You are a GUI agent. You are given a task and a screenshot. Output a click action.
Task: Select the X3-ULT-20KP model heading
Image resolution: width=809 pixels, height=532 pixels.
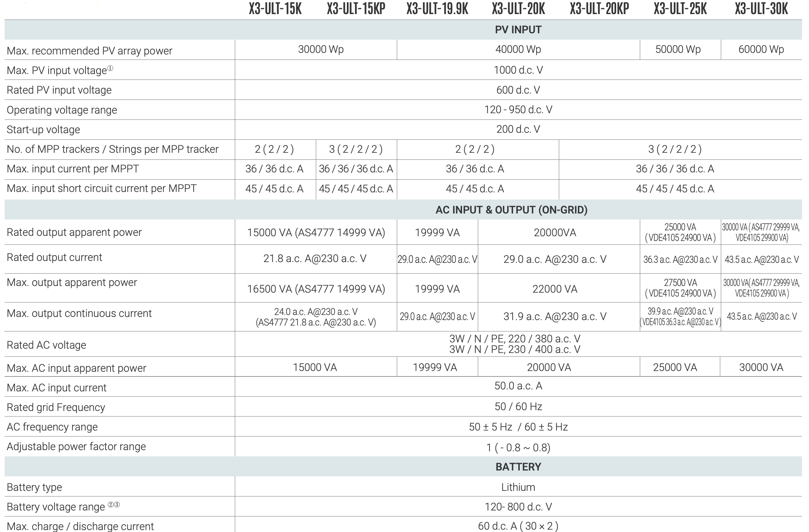pyautogui.click(x=599, y=9)
